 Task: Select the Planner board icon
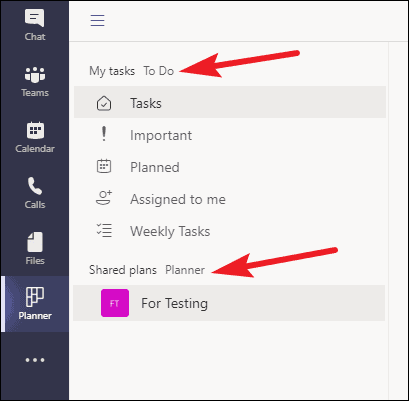pyautogui.click(x=35, y=297)
